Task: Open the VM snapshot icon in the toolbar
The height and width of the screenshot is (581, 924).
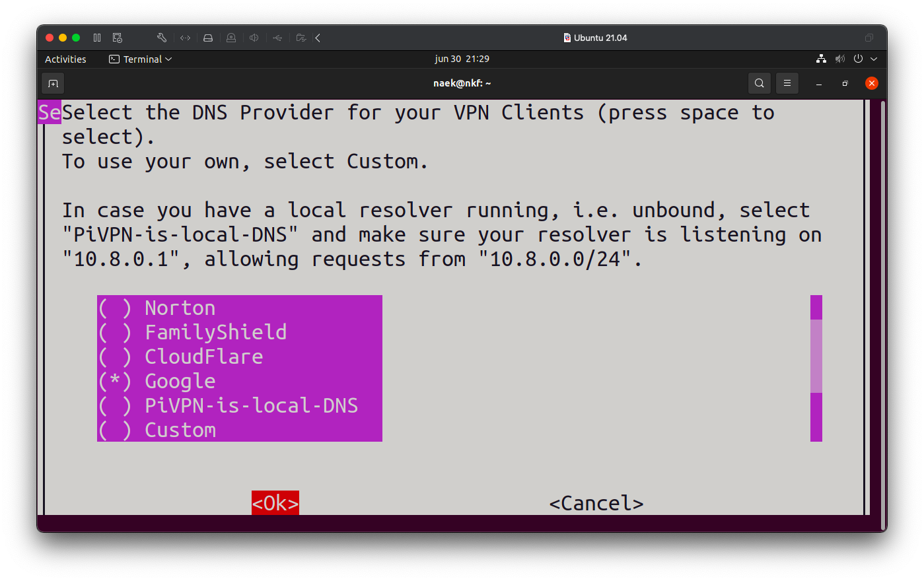Action: tap(118, 38)
